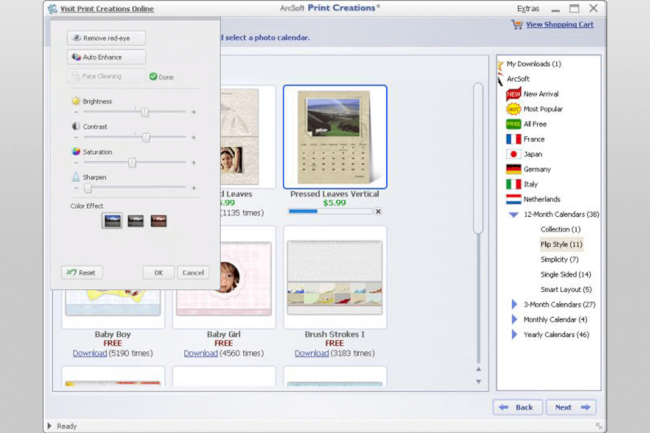
Task: Cancel the photo edit dialog
Action: click(x=193, y=273)
